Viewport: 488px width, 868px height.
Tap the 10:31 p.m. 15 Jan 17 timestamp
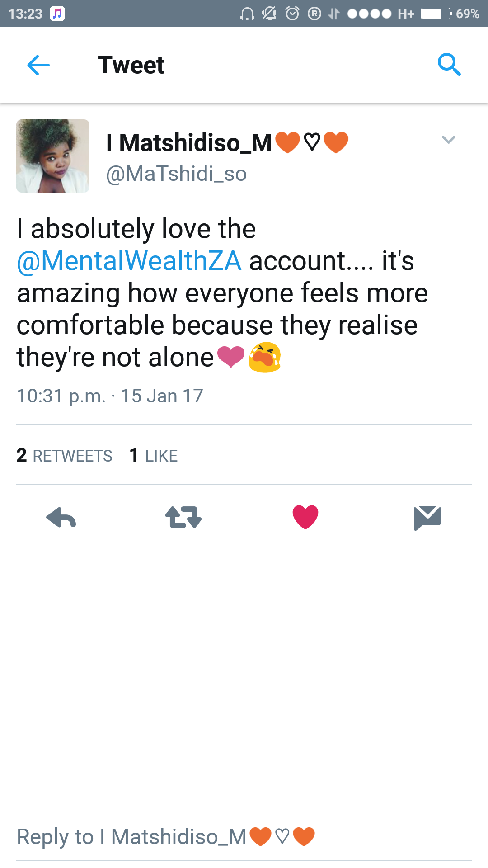pos(110,396)
